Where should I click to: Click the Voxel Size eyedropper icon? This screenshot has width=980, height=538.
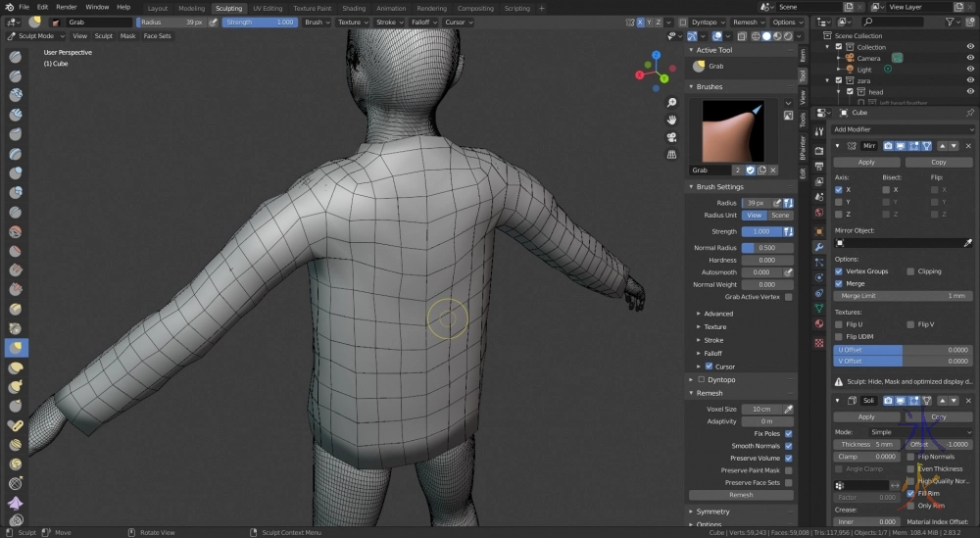789,409
